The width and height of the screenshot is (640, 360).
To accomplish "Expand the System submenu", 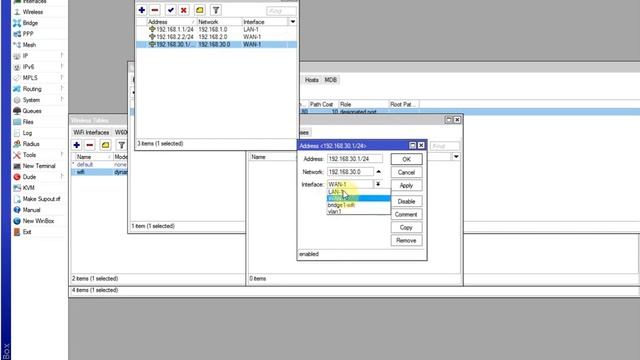I will pos(62,100).
